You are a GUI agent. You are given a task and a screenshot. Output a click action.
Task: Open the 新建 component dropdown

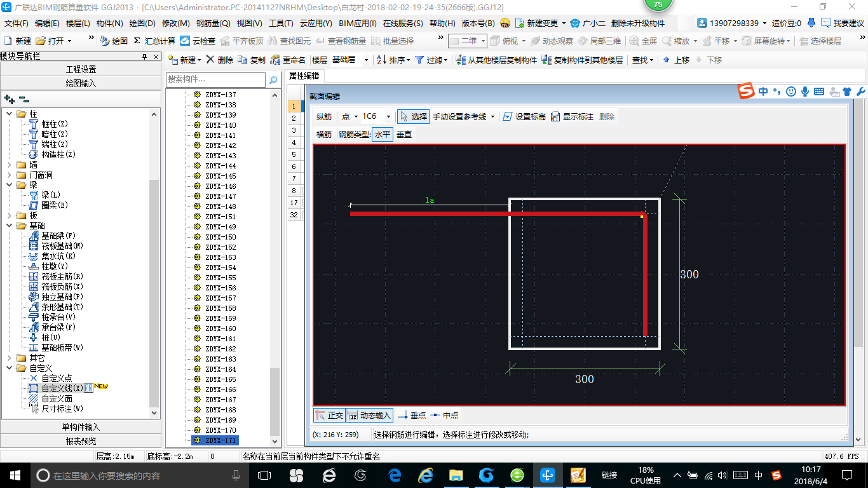(x=200, y=60)
